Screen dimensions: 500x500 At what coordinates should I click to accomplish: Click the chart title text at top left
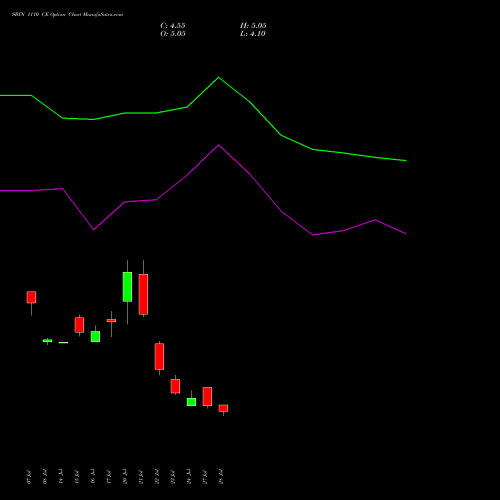click(x=68, y=15)
